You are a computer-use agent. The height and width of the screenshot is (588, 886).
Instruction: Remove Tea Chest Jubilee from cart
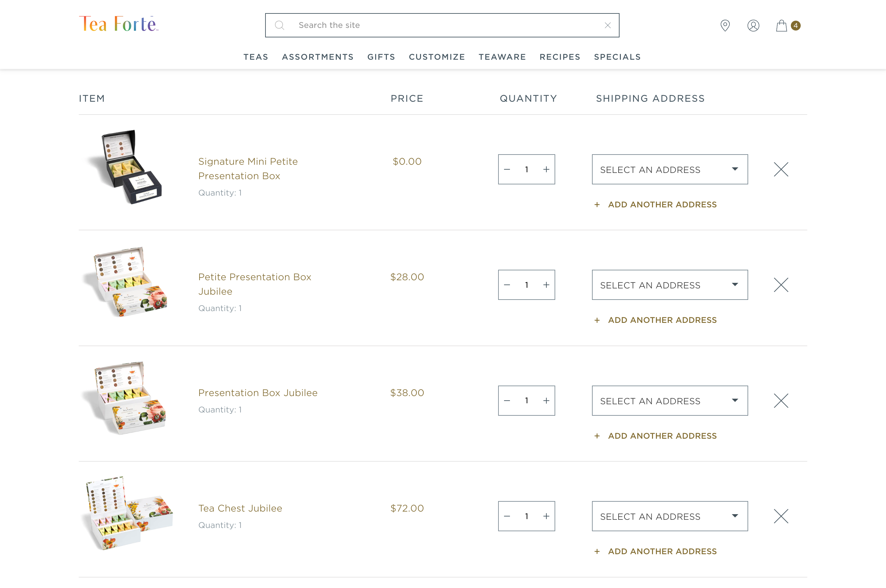(781, 516)
